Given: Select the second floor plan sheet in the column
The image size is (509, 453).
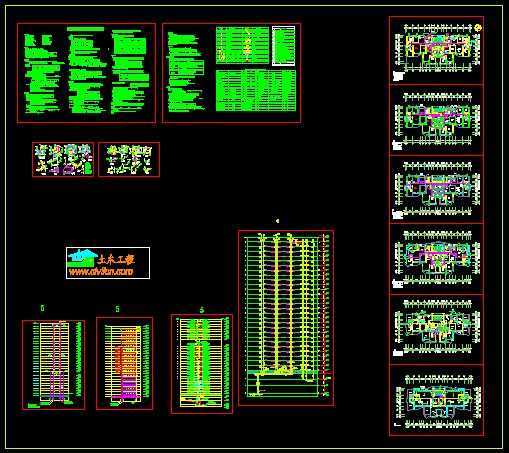Looking at the screenshot, I should coord(436,120).
